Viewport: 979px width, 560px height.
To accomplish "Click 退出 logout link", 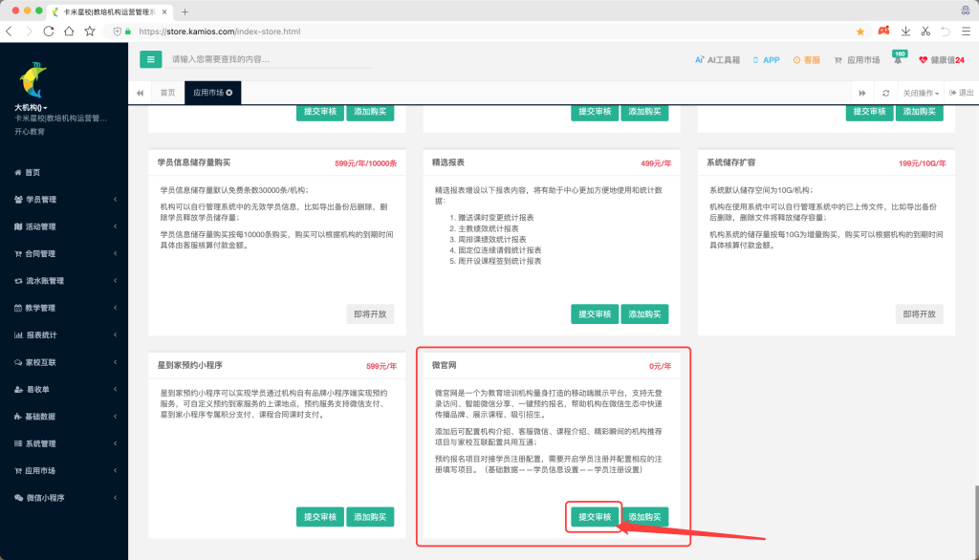I will (x=961, y=93).
